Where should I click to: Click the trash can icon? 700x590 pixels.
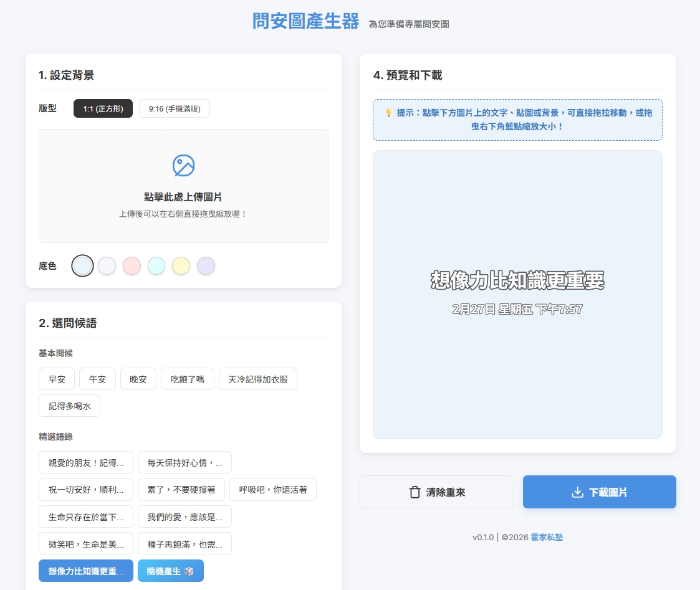point(415,492)
